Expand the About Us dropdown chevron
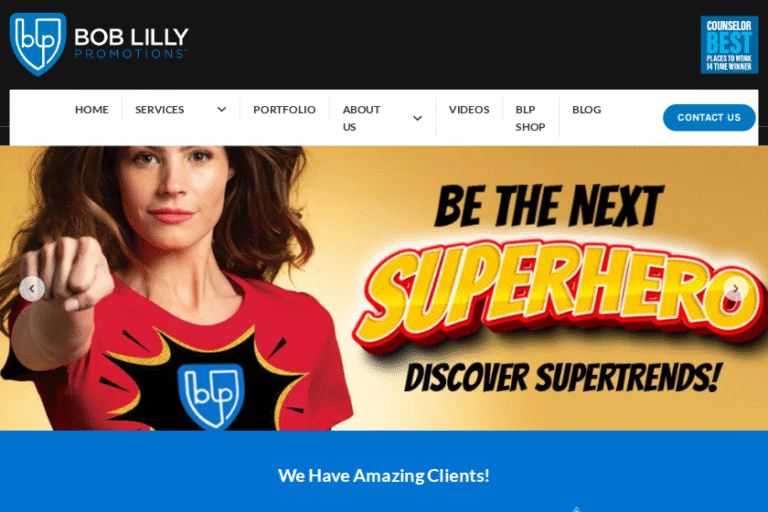 417,118
